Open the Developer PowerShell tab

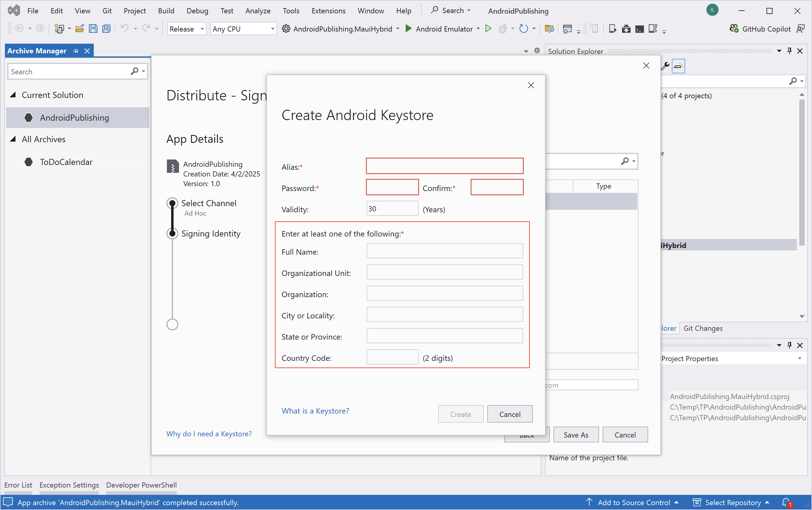141,485
